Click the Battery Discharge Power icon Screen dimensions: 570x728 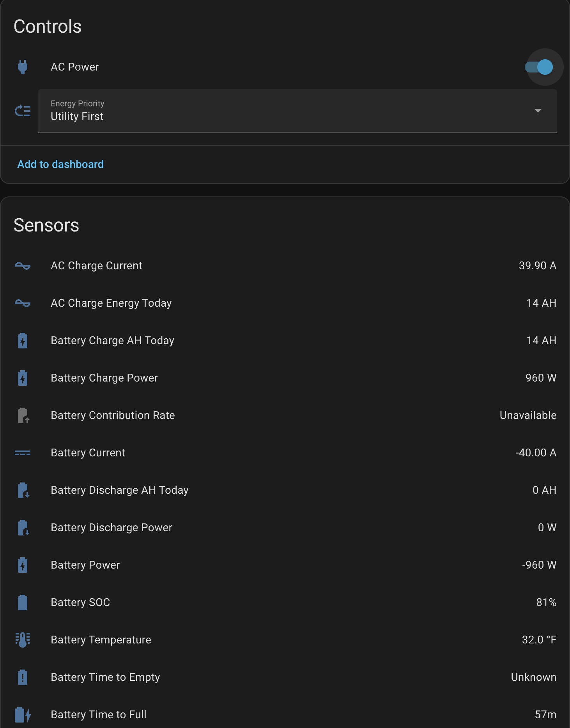pos(23,528)
